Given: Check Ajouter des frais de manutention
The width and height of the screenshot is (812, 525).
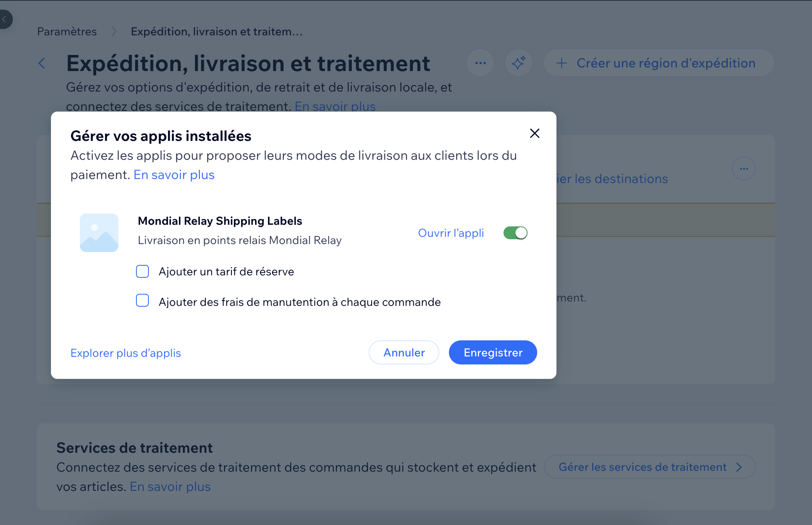Looking at the screenshot, I should click(x=142, y=301).
